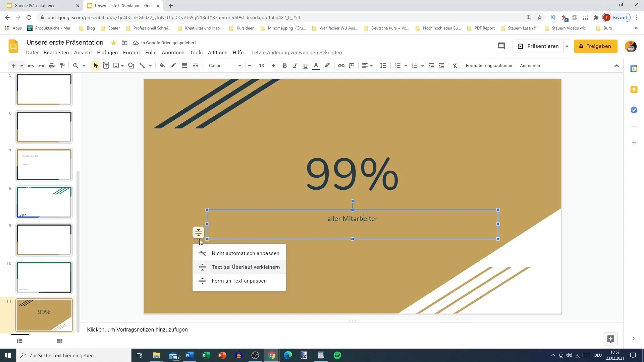The height and width of the screenshot is (362, 644).
Task: Click the redo arrow icon
Action: click(41, 66)
